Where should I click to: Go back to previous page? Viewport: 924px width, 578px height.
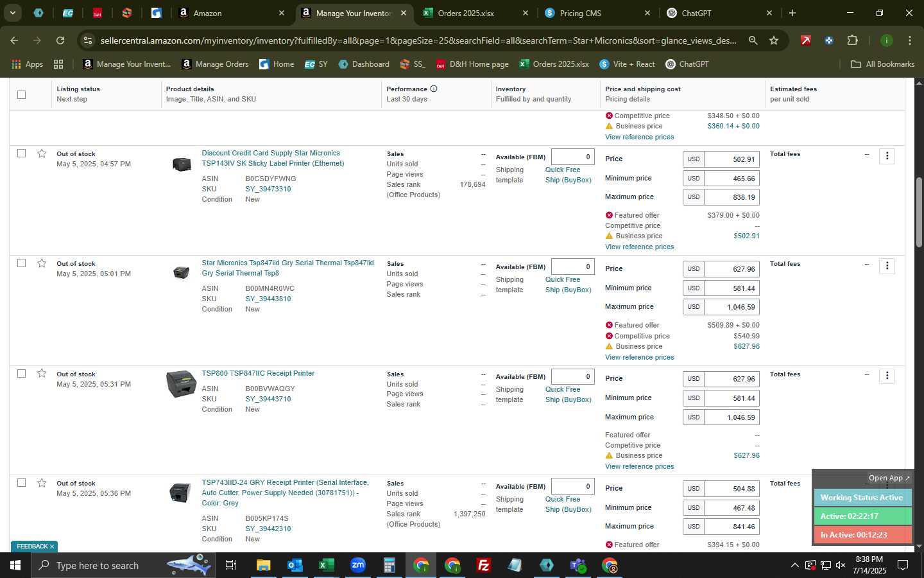tap(14, 40)
